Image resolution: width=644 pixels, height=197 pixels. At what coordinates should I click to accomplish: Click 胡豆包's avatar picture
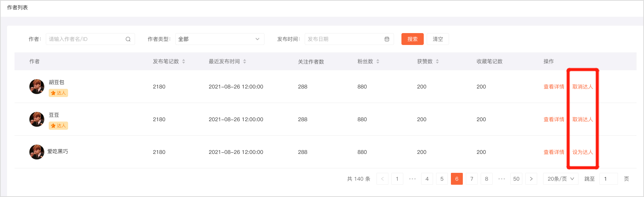point(37,87)
